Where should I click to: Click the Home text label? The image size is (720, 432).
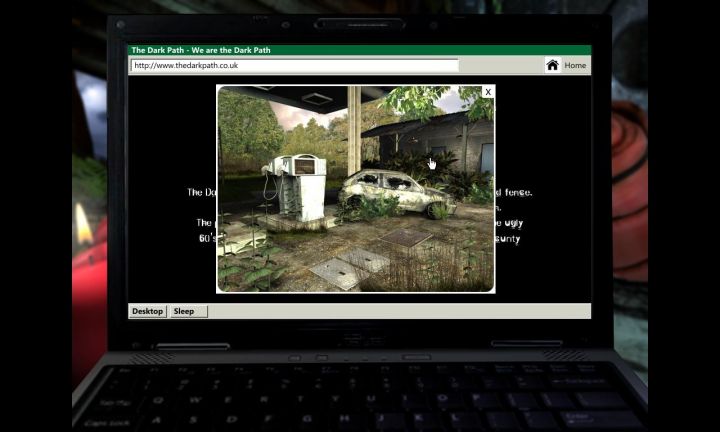click(x=575, y=65)
